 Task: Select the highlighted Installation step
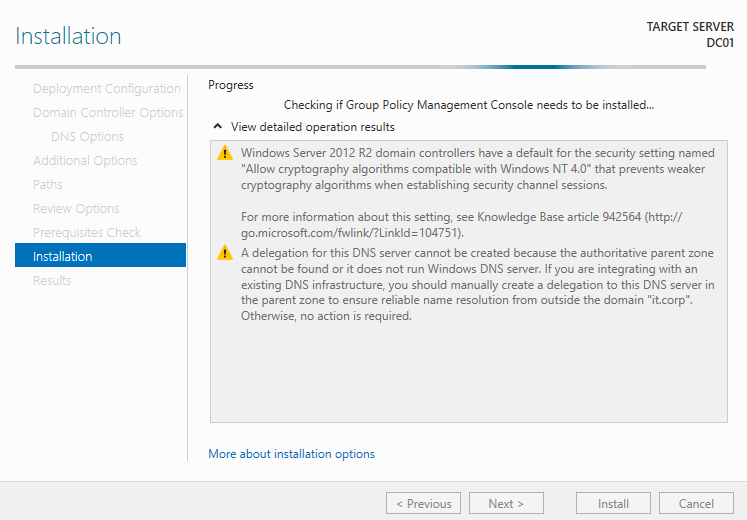pyautogui.click(x=101, y=255)
